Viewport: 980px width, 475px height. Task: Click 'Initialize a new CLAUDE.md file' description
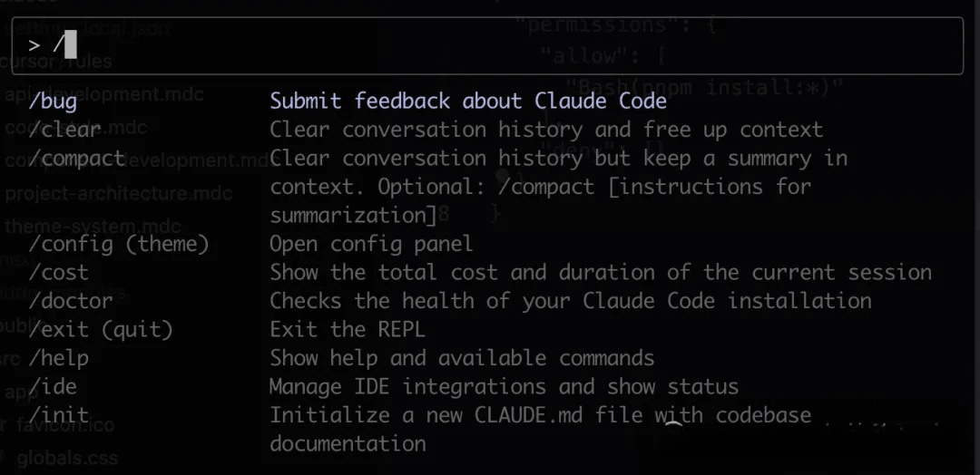coord(541,430)
